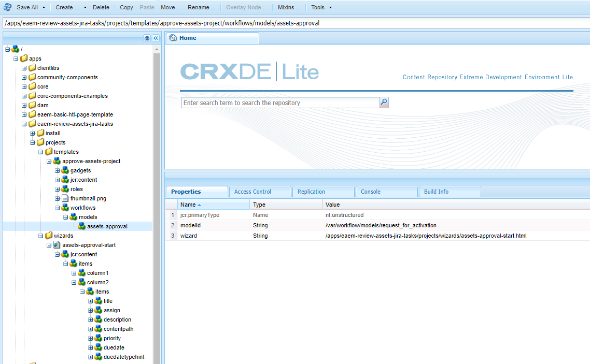
Task: Click the repository path address field
Action: point(296,23)
